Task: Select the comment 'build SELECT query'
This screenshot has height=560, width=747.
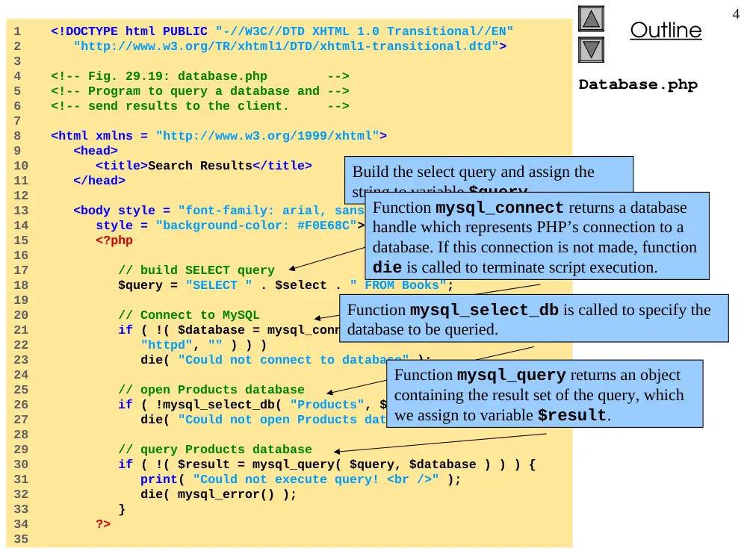Action: [196, 270]
